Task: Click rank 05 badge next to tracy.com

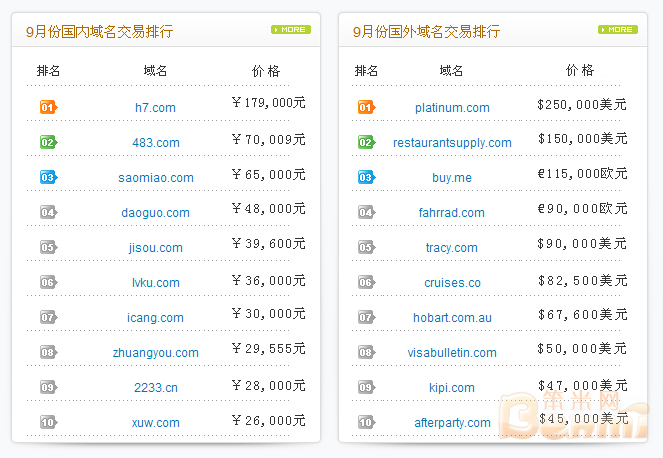Action: tap(367, 247)
